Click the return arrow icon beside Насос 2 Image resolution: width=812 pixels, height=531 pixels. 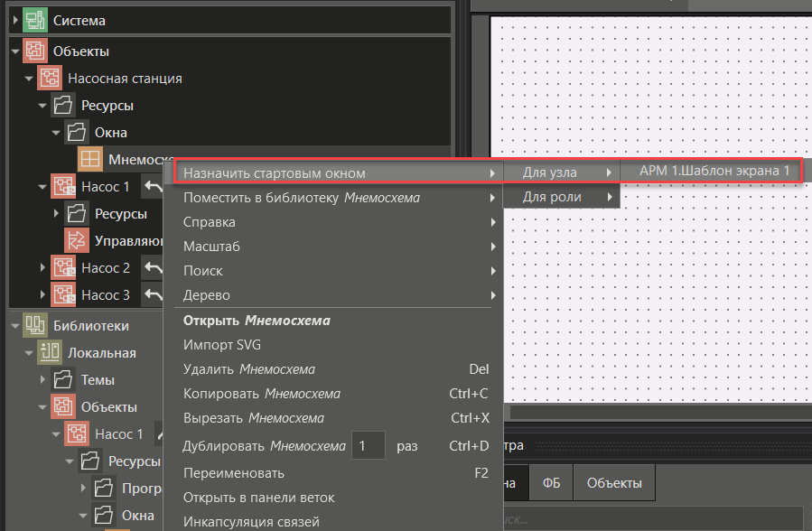tap(153, 268)
